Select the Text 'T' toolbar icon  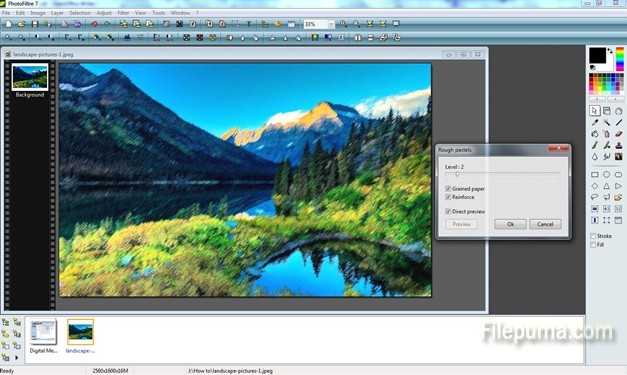tap(248, 24)
